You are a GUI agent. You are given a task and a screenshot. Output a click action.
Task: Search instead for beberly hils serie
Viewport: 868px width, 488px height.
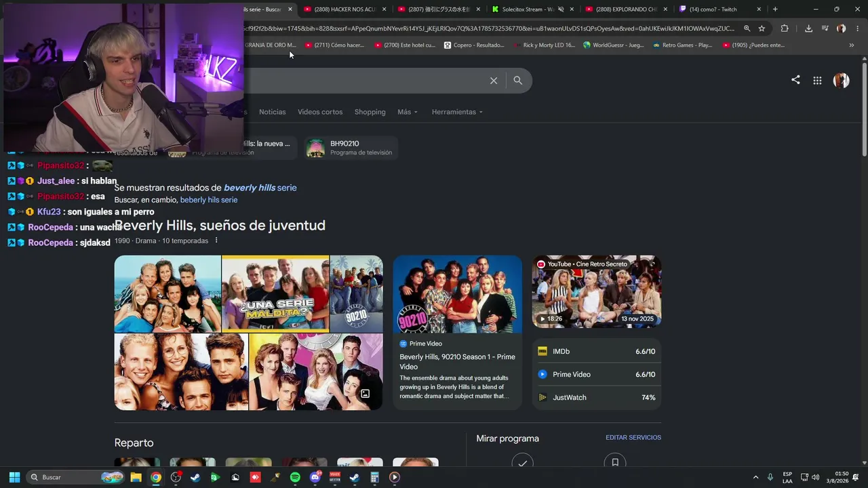(209, 200)
